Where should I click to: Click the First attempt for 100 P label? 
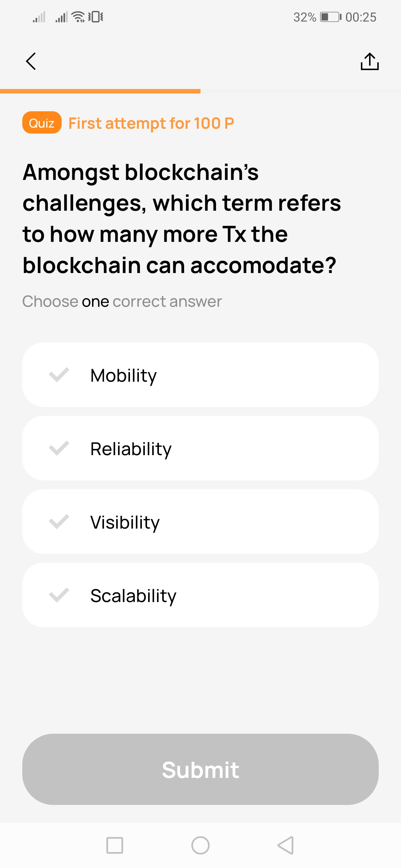pos(151,123)
